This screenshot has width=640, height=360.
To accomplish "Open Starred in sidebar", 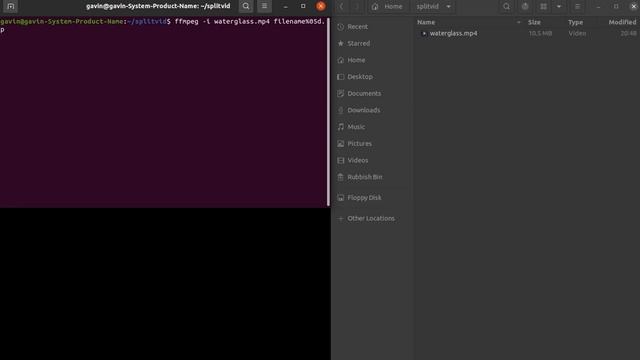I will pyautogui.click(x=372, y=43).
